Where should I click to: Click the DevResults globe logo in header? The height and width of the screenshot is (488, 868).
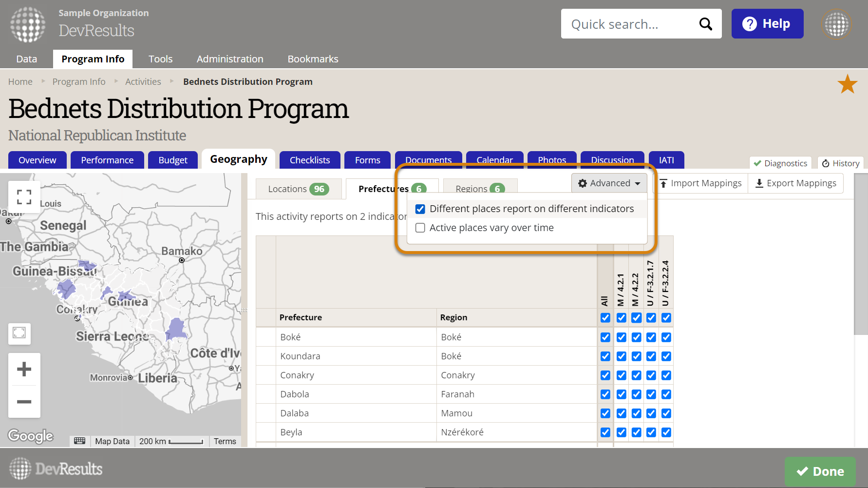tap(28, 24)
